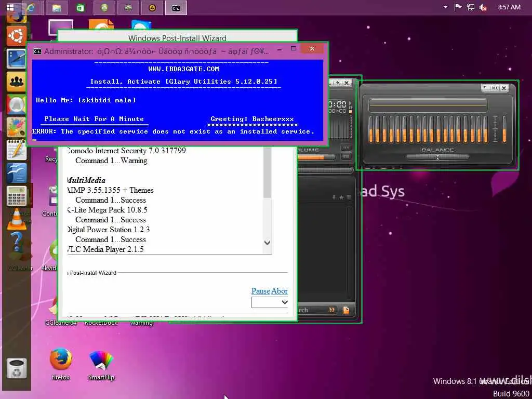Click the Action Center flag in tray

[x=458, y=7]
